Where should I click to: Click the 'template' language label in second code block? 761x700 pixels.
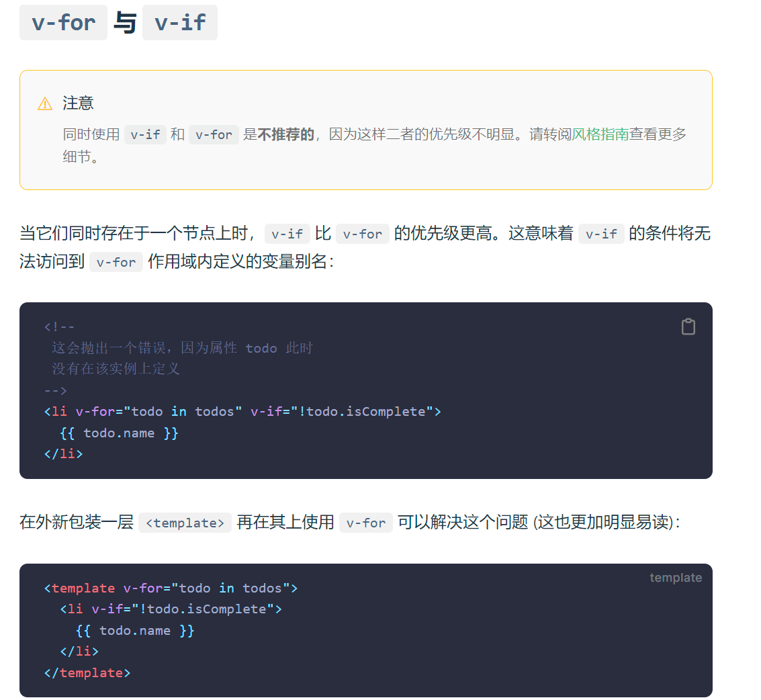click(x=676, y=578)
